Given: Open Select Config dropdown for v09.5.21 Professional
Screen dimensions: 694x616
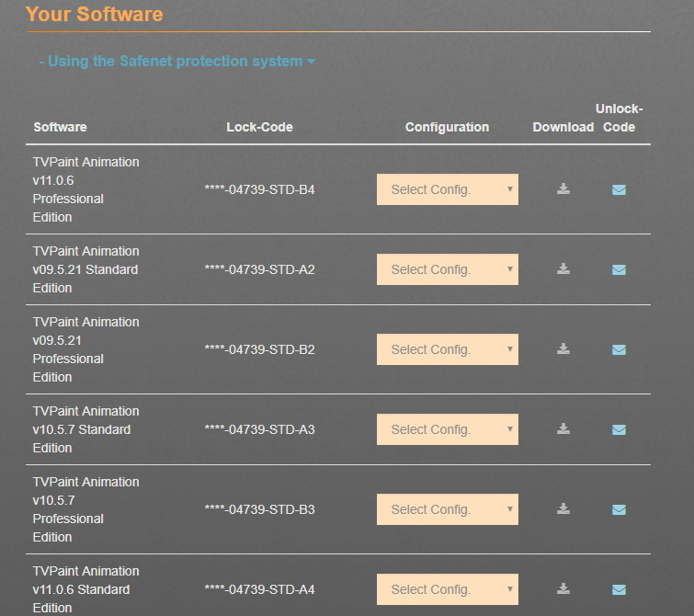Looking at the screenshot, I should coord(448,349).
